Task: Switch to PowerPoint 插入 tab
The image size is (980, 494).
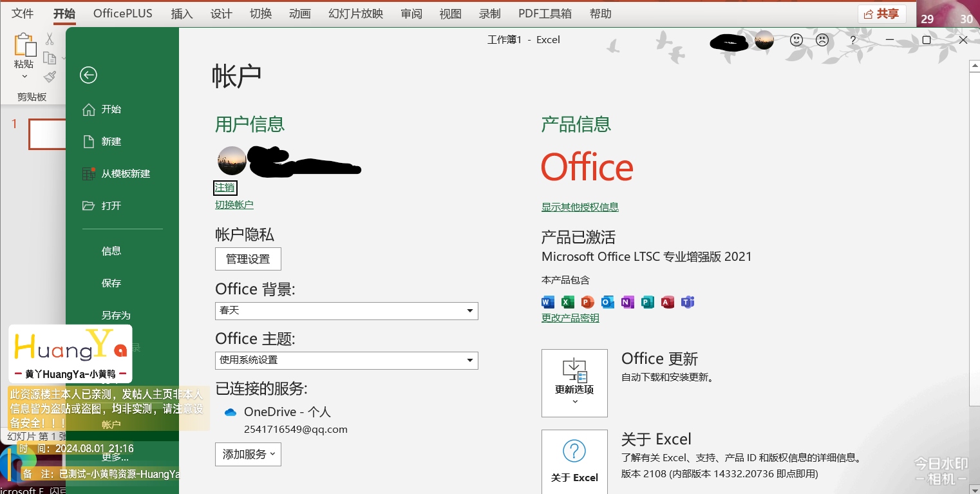Action: pyautogui.click(x=182, y=14)
